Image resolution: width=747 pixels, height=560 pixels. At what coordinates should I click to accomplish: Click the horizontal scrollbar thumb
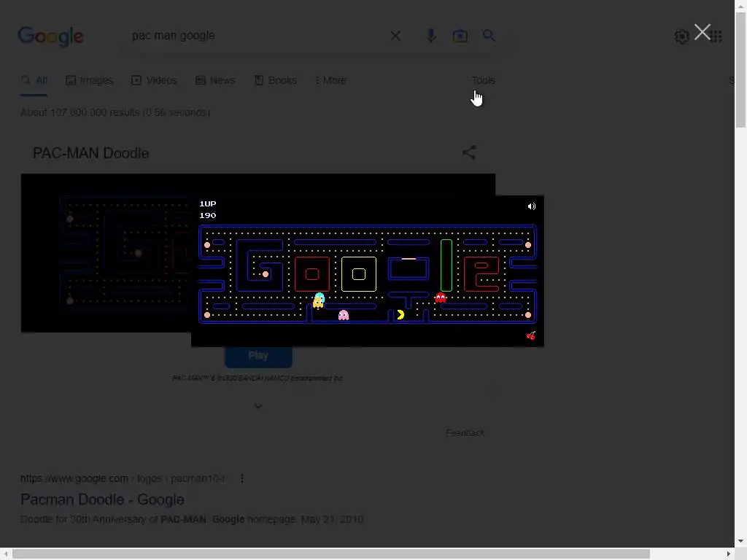coord(331,554)
